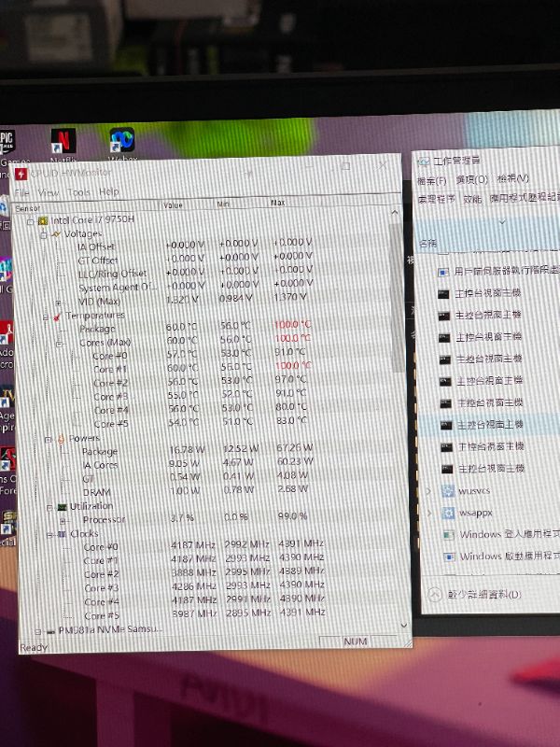Click the Temperatures thermometer icon

pyautogui.click(x=57, y=317)
